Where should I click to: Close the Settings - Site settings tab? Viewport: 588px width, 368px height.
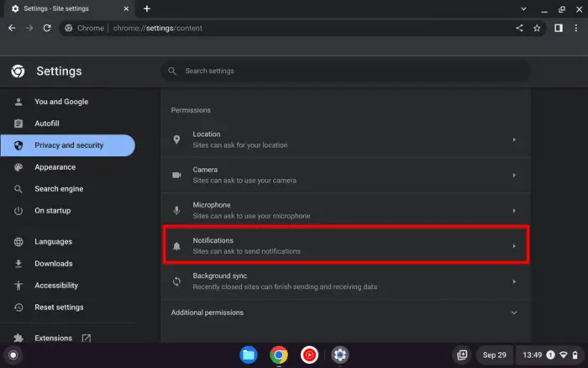tap(126, 8)
